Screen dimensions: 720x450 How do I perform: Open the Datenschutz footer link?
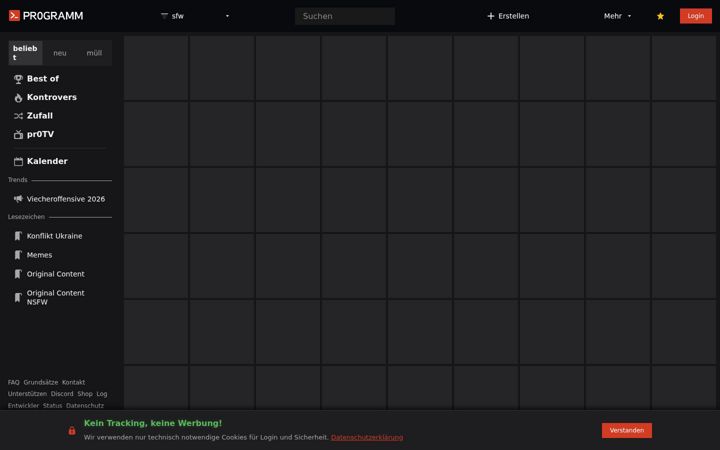pyautogui.click(x=85, y=405)
